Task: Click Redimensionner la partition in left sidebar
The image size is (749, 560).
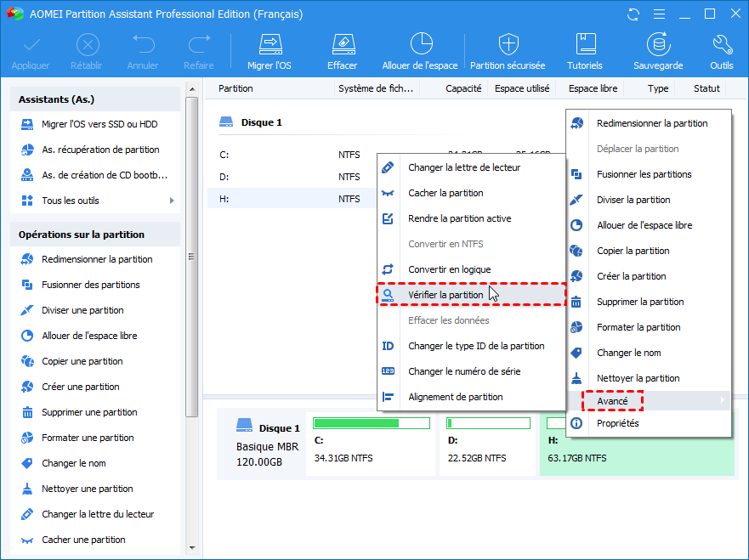Action: click(x=95, y=259)
